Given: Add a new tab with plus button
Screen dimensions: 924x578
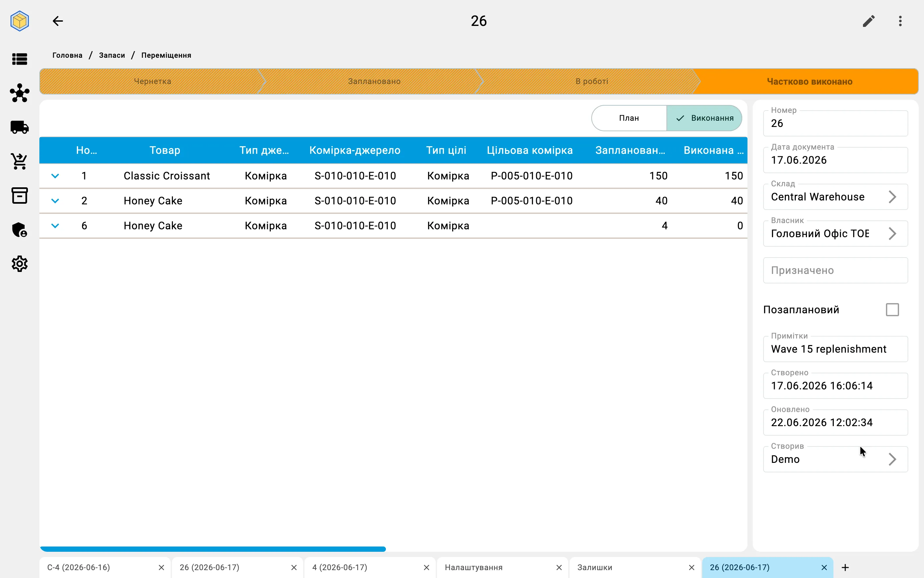Looking at the screenshot, I should (x=845, y=567).
